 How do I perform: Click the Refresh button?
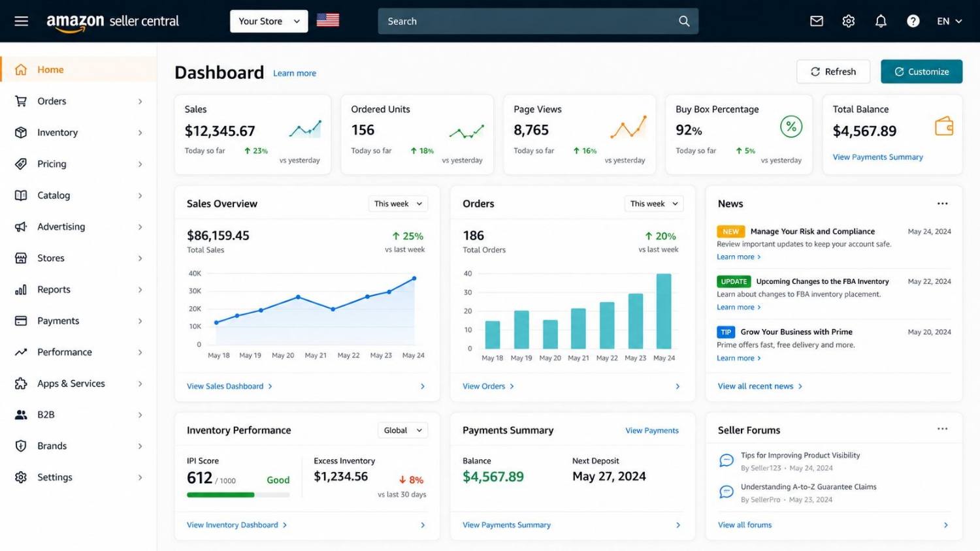[833, 72]
